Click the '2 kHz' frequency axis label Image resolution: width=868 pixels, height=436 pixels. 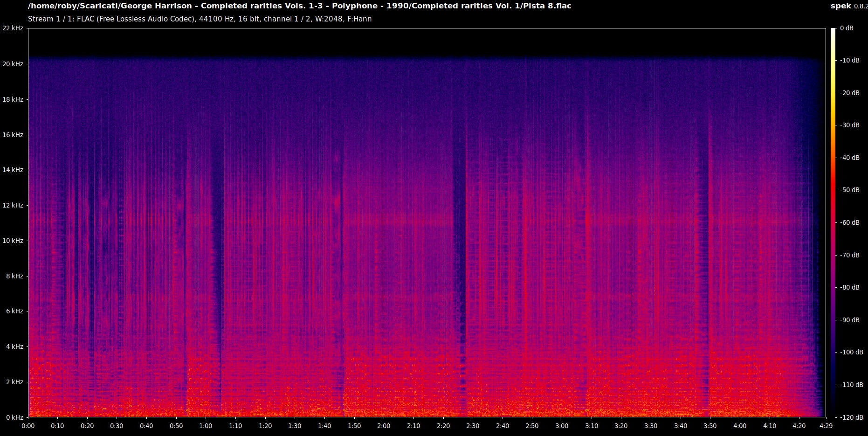[14, 382]
